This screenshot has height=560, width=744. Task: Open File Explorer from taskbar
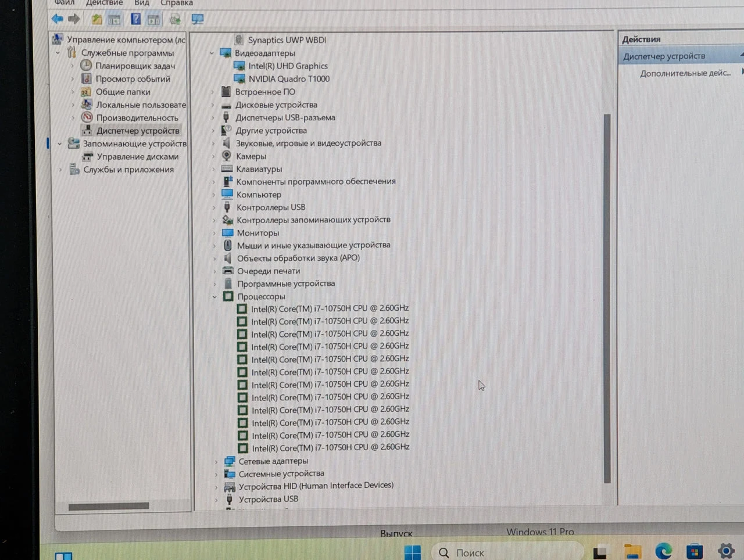coord(632,551)
